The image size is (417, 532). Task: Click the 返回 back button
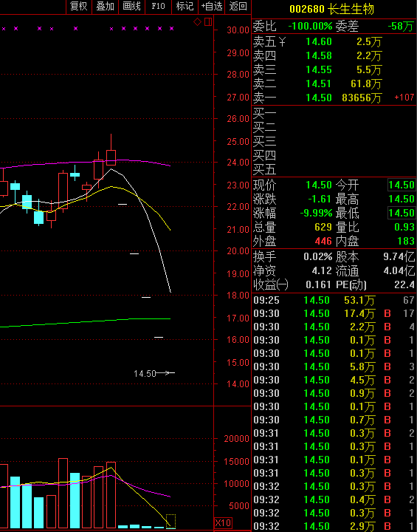pos(238,7)
